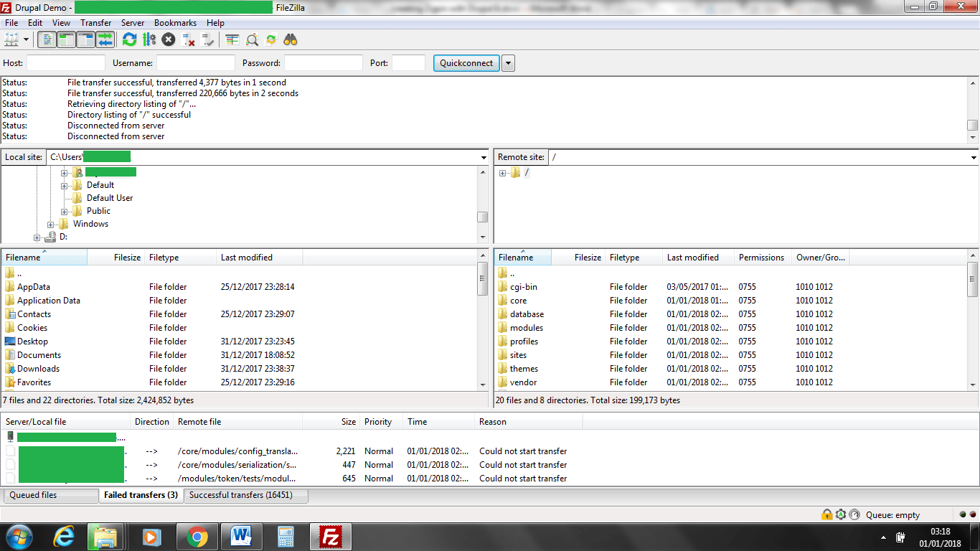Click in the Host input field
Image resolution: width=980 pixels, height=551 pixels.
pyautogui.click(x=65, y=63)
